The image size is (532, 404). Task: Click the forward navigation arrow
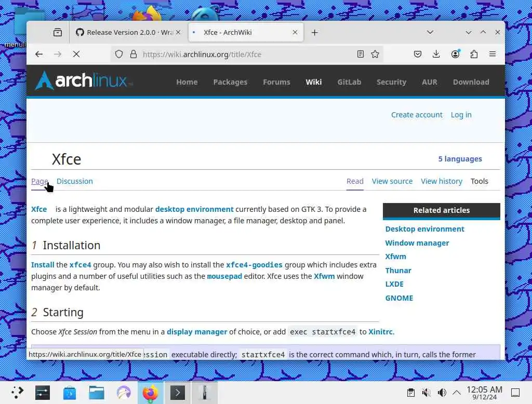tap(58, 55)
